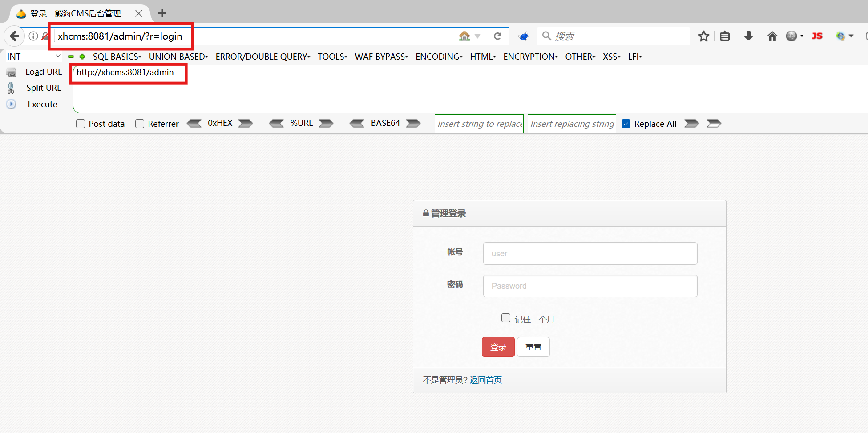
Task: Open the HTML dropdown menu
Action: (483, 57)
